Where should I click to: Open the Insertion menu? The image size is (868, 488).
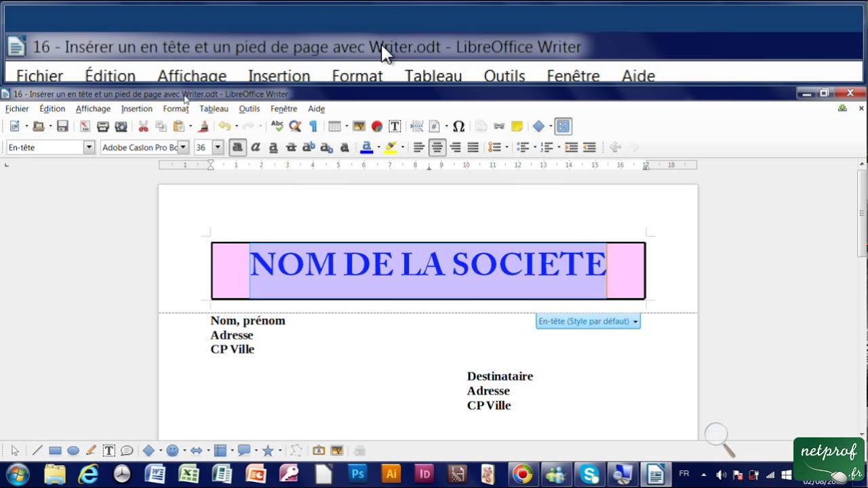(136, 108)
